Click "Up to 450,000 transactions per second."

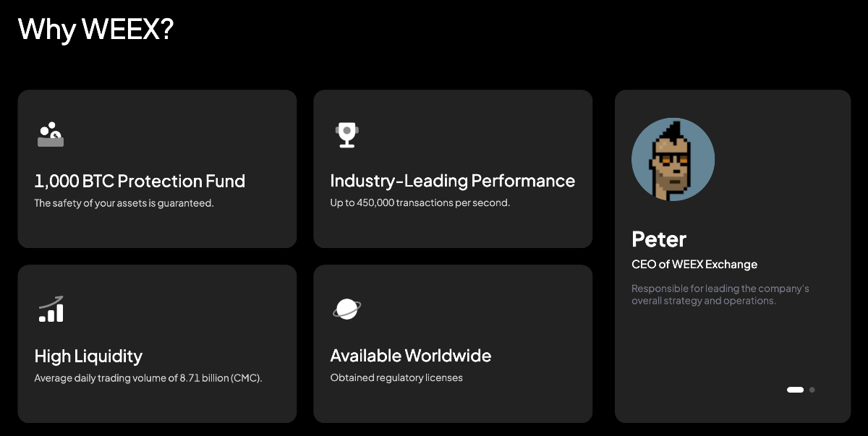[420, 203]
